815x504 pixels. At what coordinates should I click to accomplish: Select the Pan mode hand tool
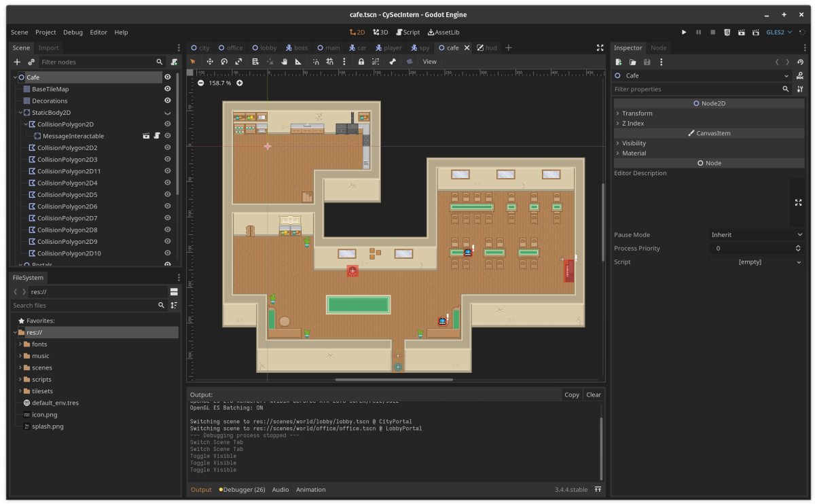point(285,62)
